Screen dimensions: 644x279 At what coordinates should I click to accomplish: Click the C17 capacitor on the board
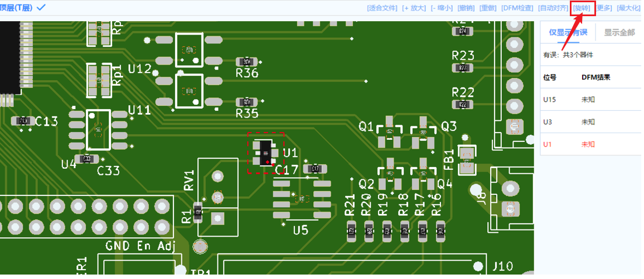point(314,168)
